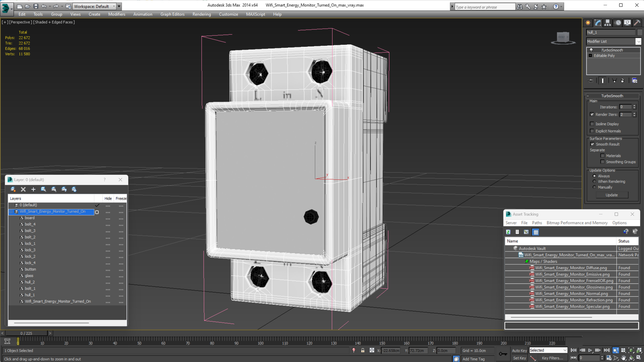
Task: Open the Selected key filter dropdown
Action: [548, 350]
